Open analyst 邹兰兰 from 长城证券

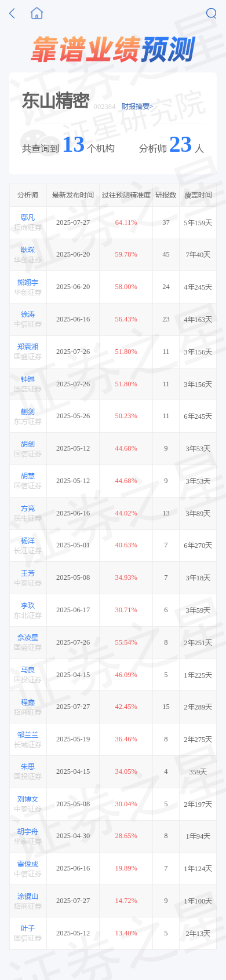(28, 734)
